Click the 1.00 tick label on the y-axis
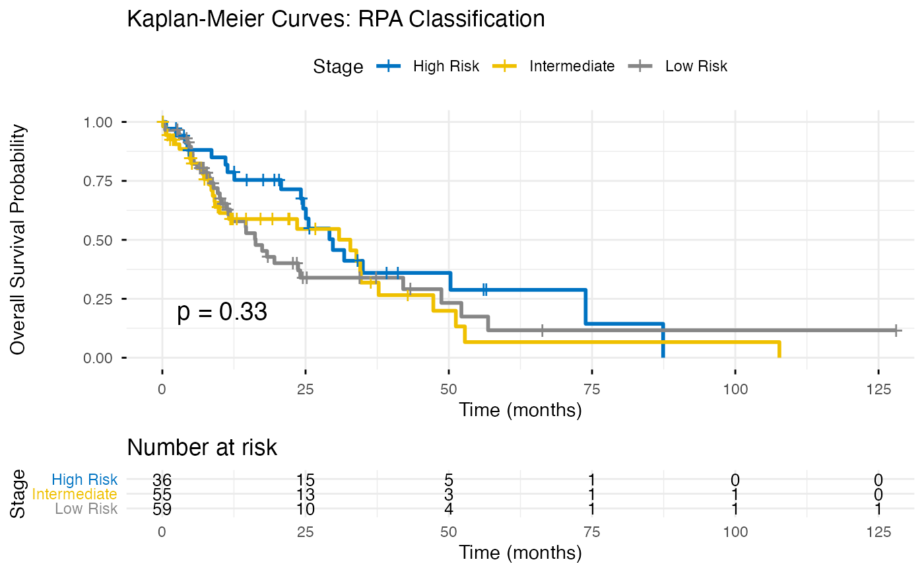Image resolution: width=924 pixels, height=572 pixels. point(97,122)
